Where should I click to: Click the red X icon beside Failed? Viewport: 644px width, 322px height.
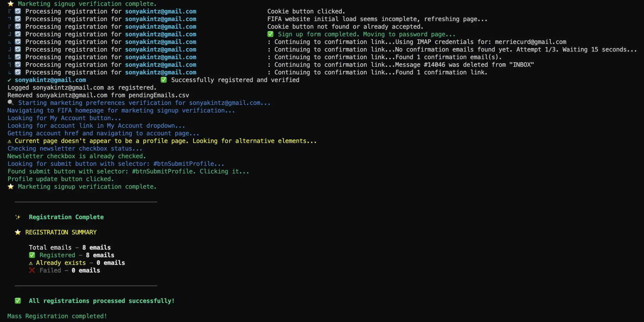pos(32,270)
